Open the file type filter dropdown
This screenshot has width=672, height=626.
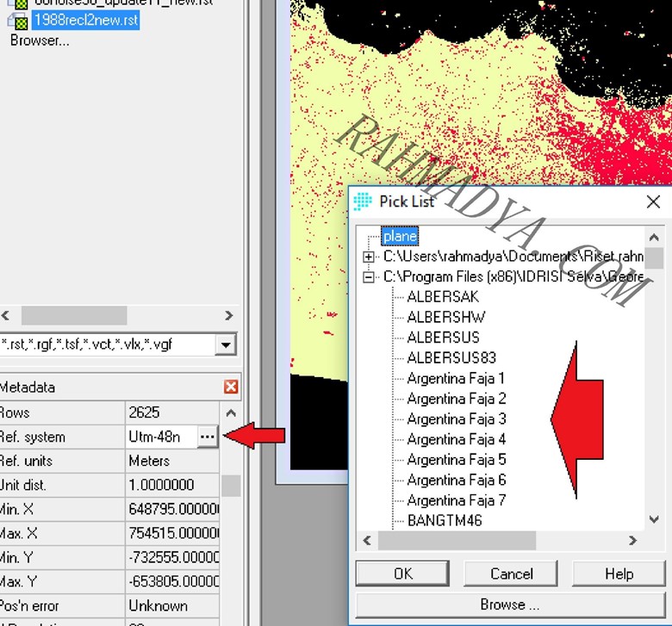(226, 345)
